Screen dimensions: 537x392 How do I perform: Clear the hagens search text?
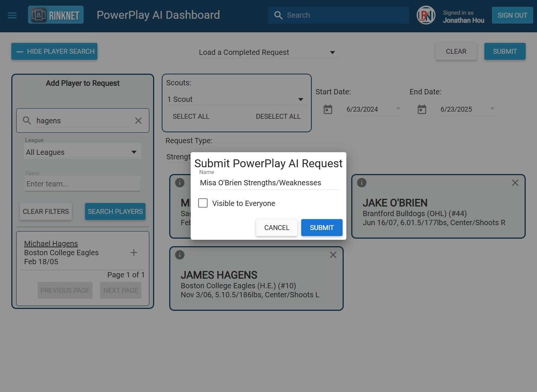click(x=138, y=121)
